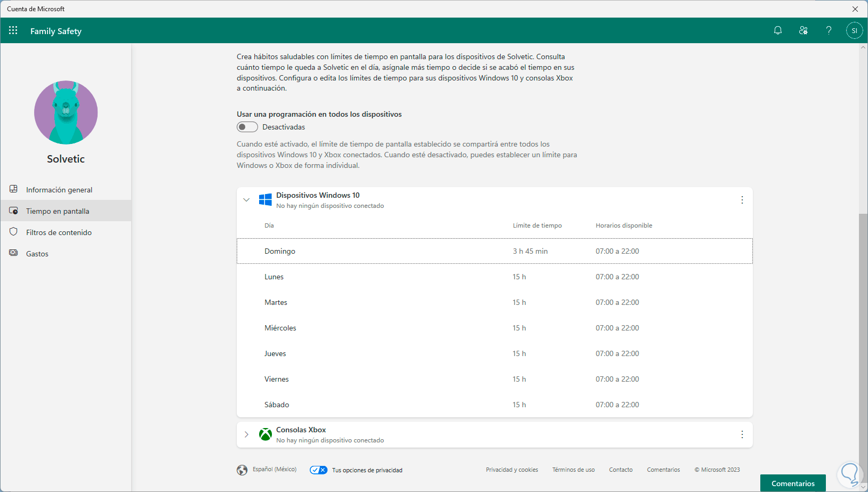868x492 pixels.
Task: Open more options for Consolas Xbox
Action: click(742, 434)
